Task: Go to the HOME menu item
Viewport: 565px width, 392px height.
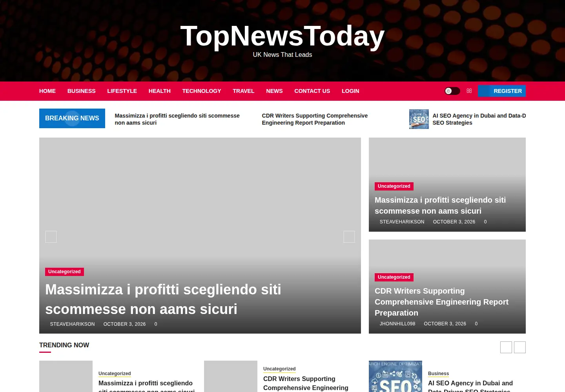Action: coord(47,91)
